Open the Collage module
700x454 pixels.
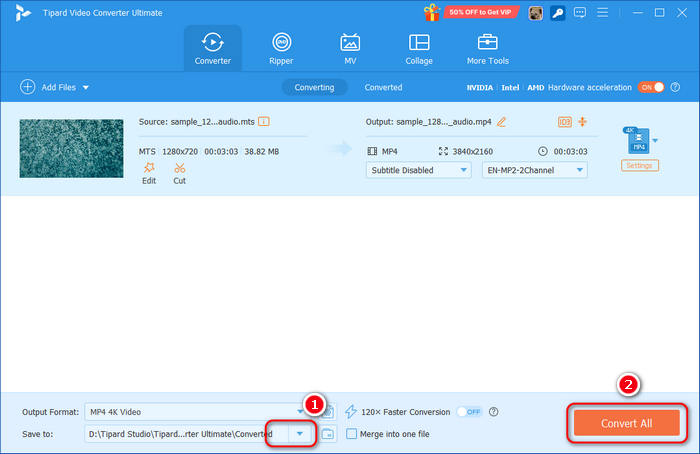[x=419, y=49]
